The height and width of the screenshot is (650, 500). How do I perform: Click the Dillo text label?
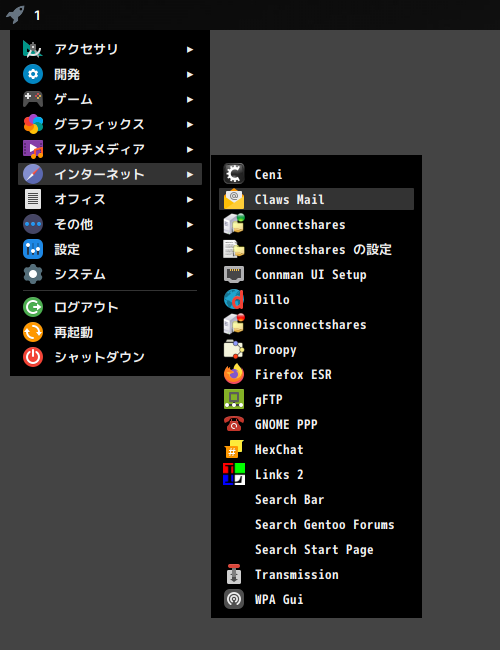click(272, 299)
